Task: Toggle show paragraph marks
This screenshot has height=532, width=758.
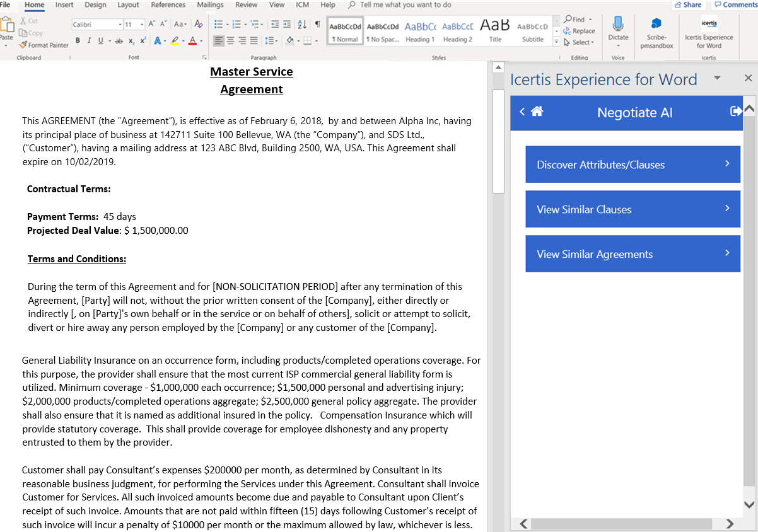Action: click(317, 25)
